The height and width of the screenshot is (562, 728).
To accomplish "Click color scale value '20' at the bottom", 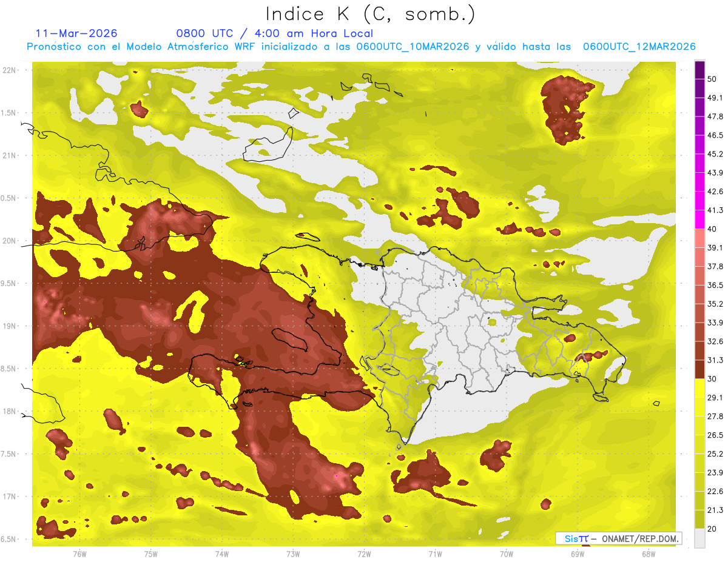I will point(712,529).
